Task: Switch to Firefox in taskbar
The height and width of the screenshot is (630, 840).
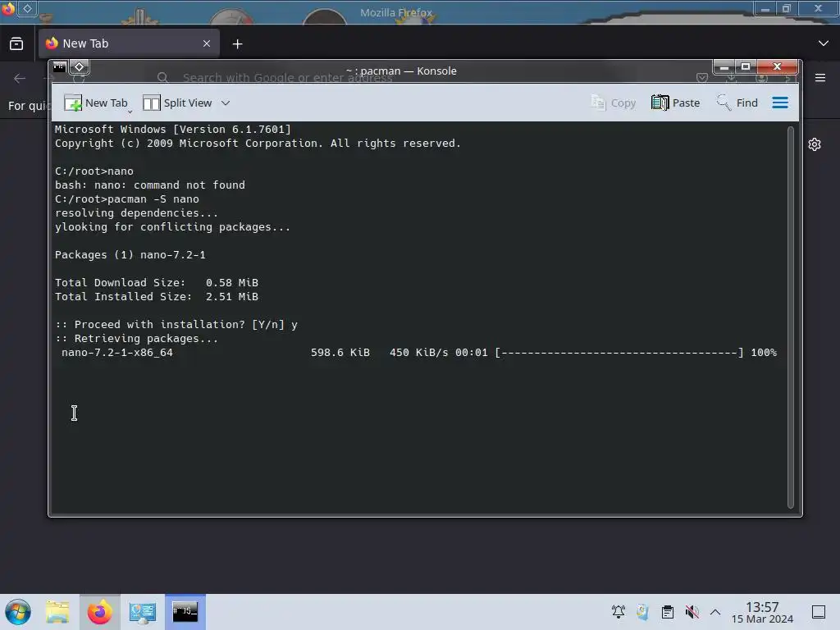Action: [x=99, y=612]
